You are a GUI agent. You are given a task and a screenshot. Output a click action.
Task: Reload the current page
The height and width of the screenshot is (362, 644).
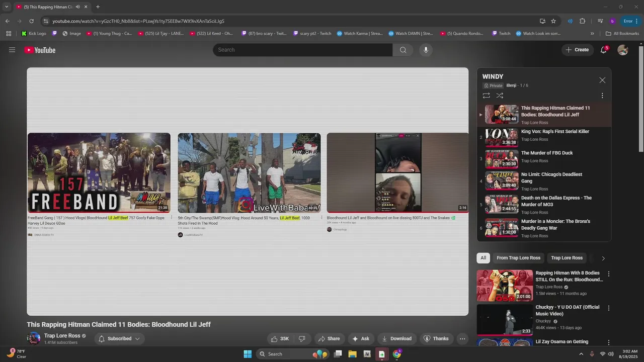(31, 21)
